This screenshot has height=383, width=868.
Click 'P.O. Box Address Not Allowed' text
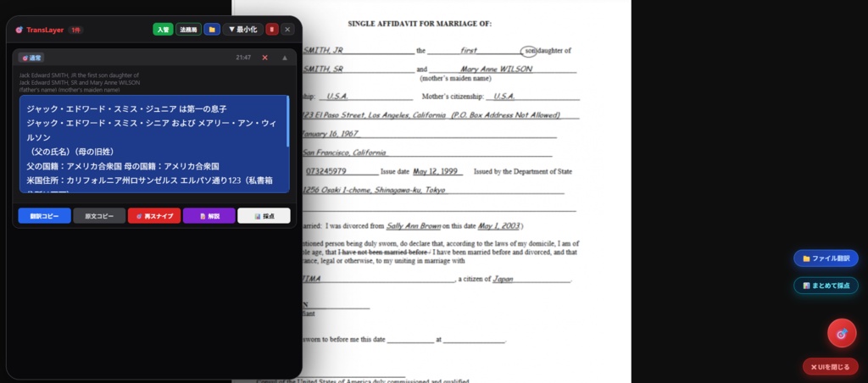pos(505,115)
